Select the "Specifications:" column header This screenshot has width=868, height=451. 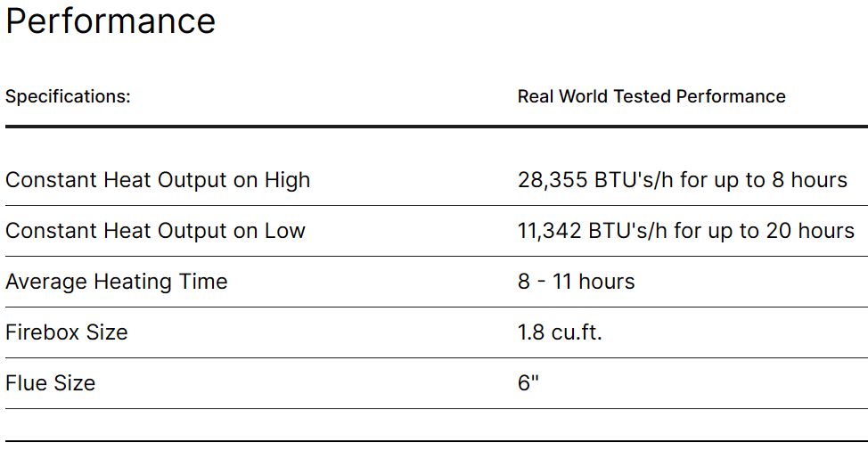(68, 96)
